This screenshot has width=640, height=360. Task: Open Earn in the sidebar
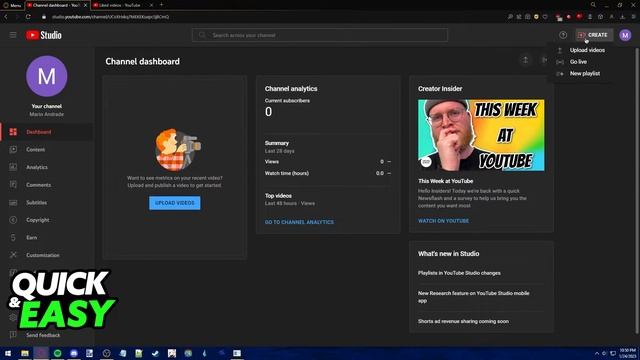click(47, 237)
